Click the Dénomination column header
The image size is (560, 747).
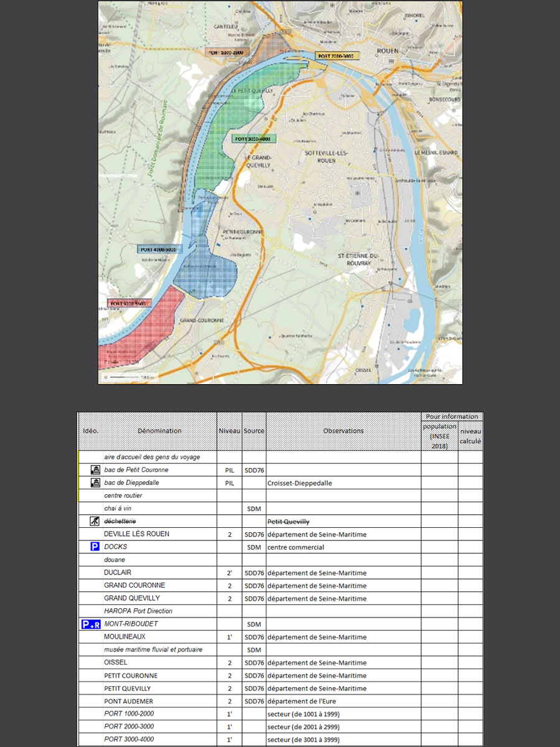160,431
